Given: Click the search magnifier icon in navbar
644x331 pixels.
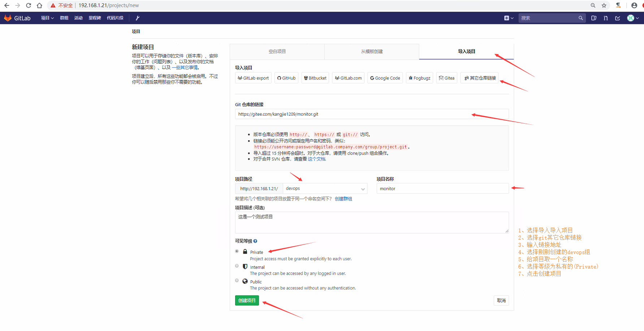Looking at the screenshot, I should point(580,18).
